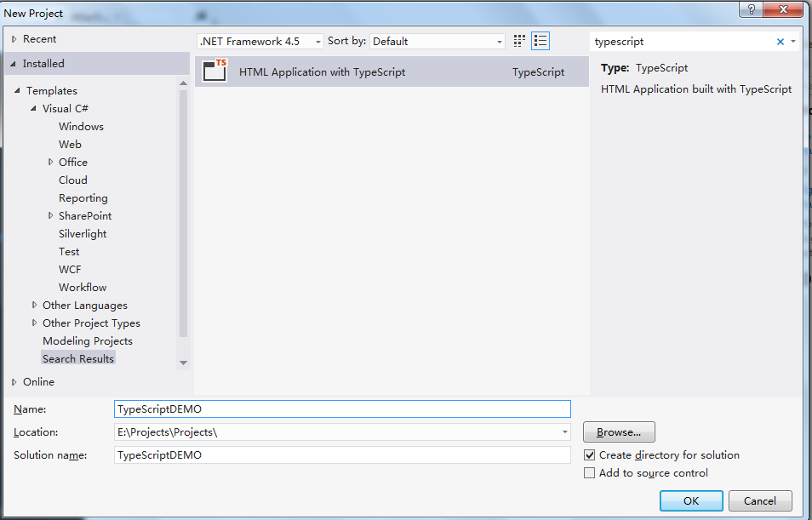
Task: Click in the Solution name field
Action: [x=342, y=454]
